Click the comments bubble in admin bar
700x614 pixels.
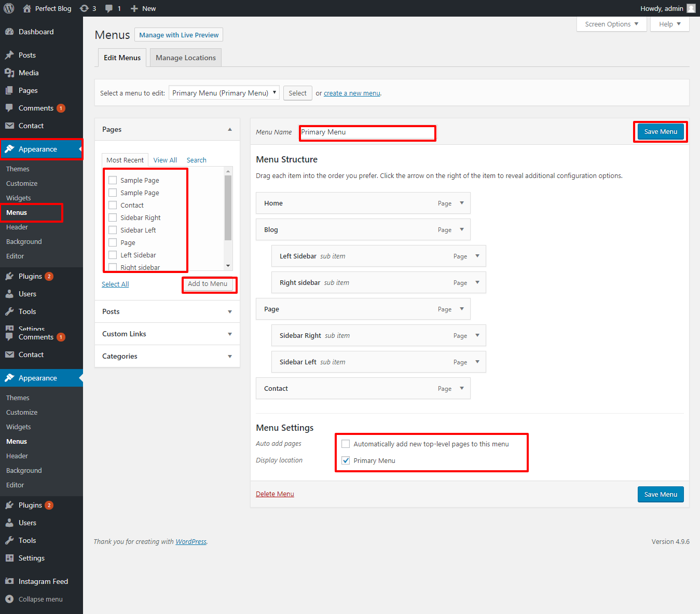point(109,8)
